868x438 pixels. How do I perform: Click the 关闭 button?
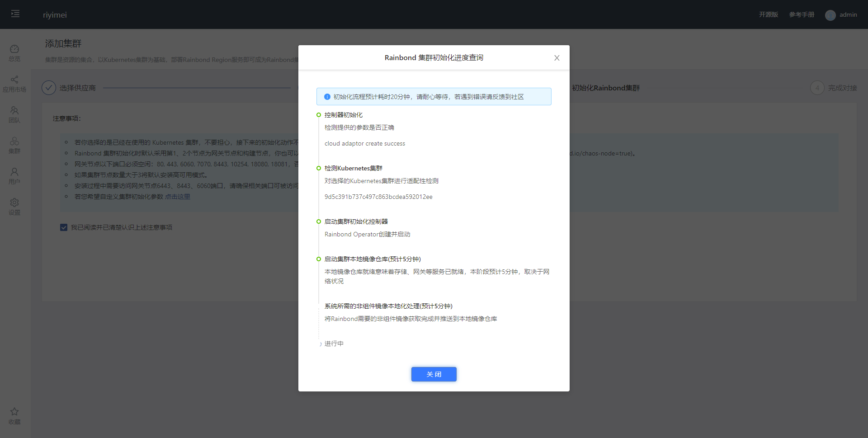[x=434, y=374]
